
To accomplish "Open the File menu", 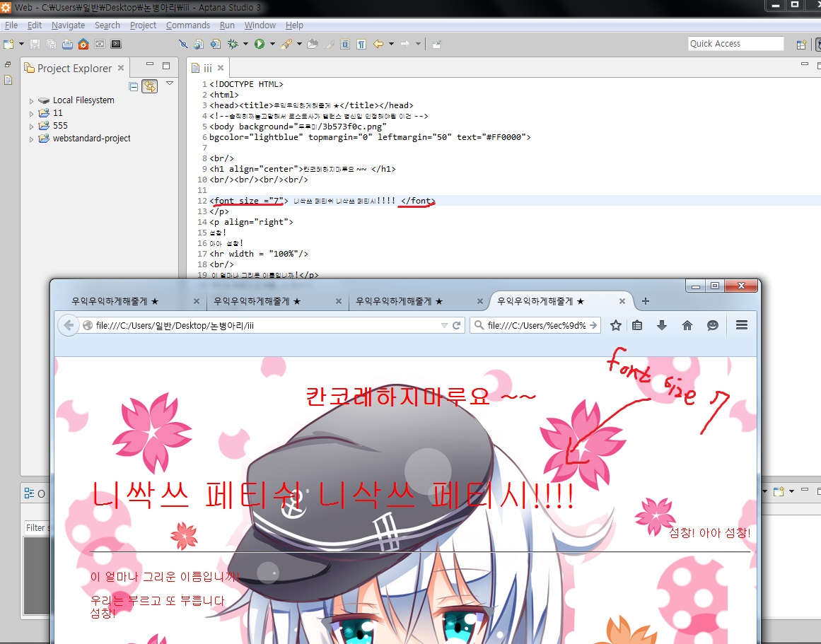I will pos(11,25).
